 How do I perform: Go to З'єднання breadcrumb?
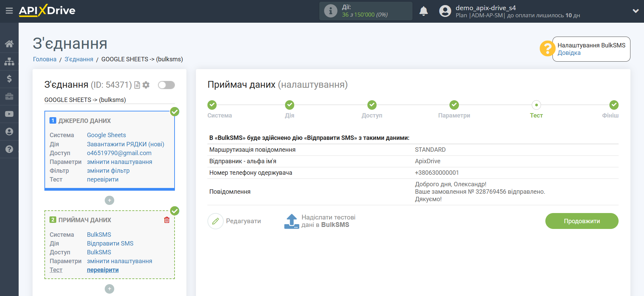click(x=79, y=59)
